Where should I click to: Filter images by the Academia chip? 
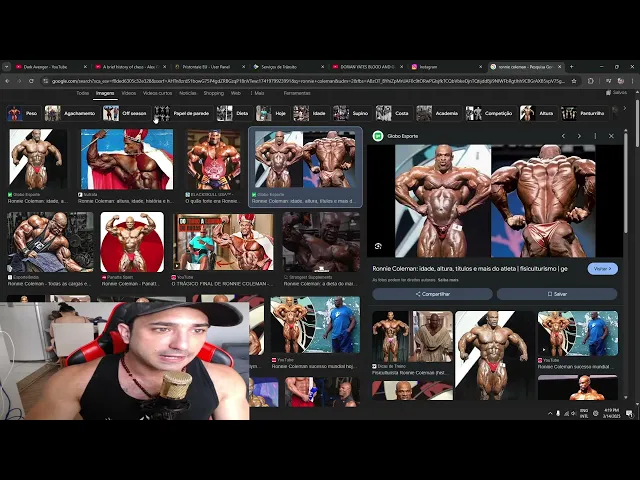tap(439, 113)
